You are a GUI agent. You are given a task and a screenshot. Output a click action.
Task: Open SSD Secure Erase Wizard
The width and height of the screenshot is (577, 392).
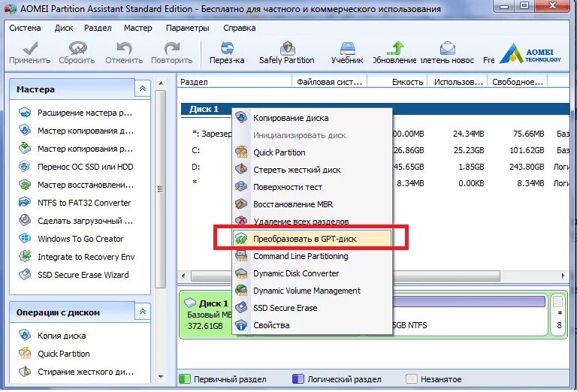(x=74, y=275)
